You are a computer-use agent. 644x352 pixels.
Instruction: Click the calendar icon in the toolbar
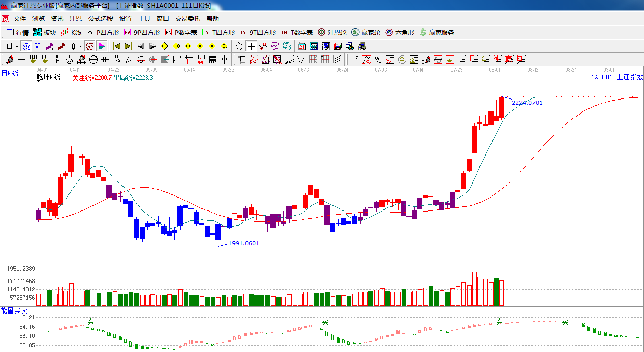tap(302, 46)
